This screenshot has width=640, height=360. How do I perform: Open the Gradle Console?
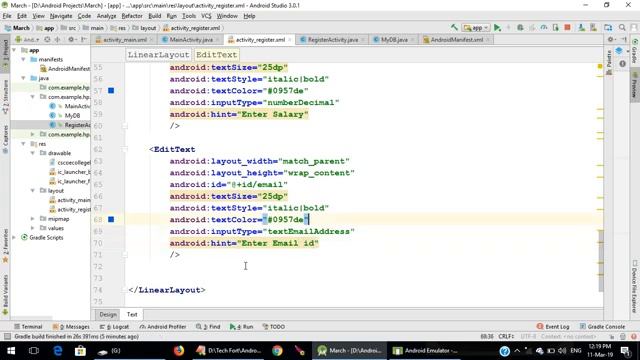pyautogui.click(x=602, y=327)
